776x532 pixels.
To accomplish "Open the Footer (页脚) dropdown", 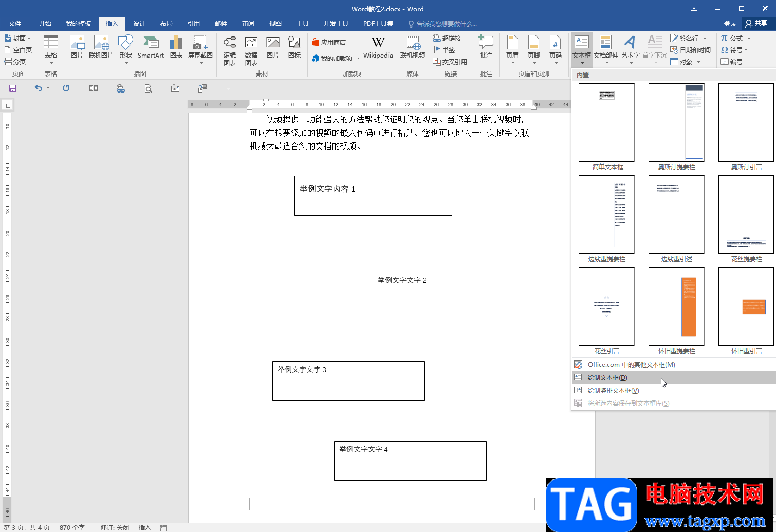I will click(x=534, y=49).
